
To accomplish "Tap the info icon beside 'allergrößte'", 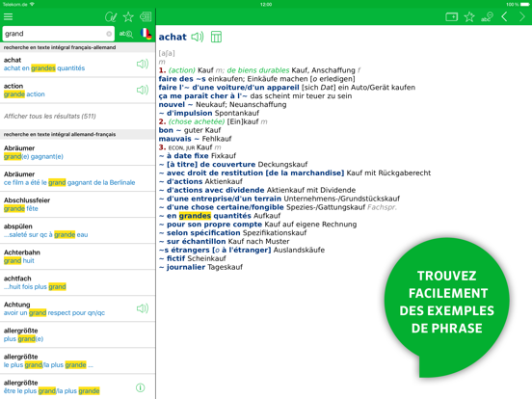I will pyautogui.click(x=140, y=387).
